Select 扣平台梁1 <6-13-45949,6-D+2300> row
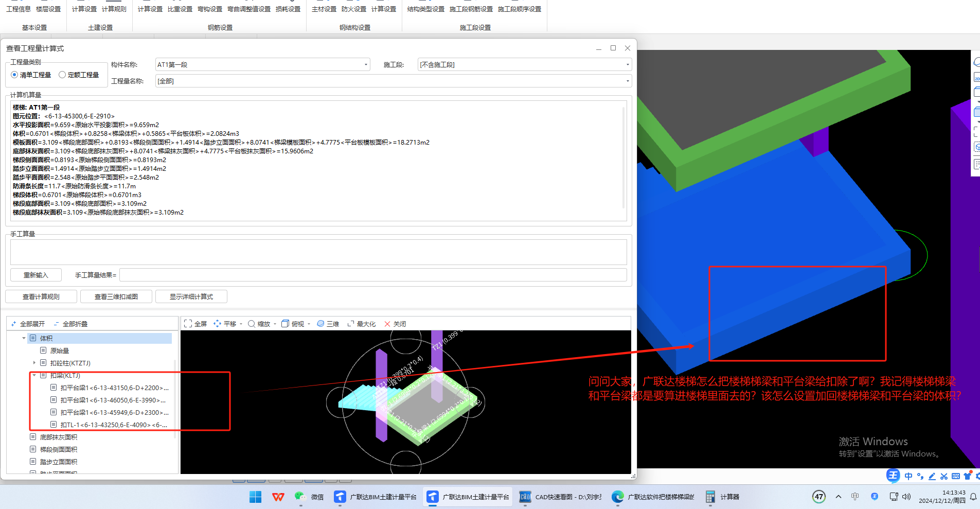The width and height of the screenshot is (980, 509). pyautogui.click(x=114, y=412)
